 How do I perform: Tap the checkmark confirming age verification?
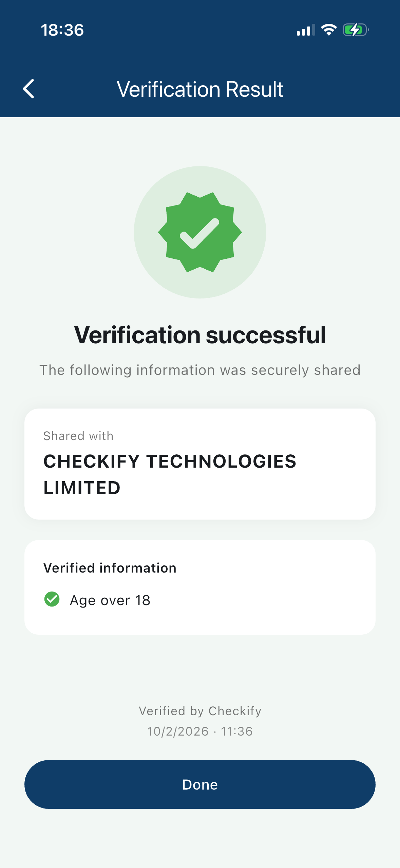(52, 599)
